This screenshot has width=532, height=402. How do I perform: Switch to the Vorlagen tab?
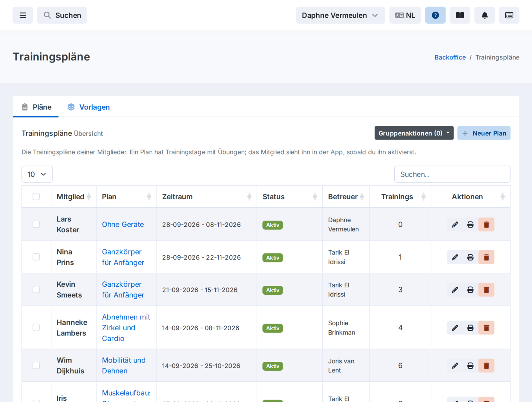coord(88,107)
